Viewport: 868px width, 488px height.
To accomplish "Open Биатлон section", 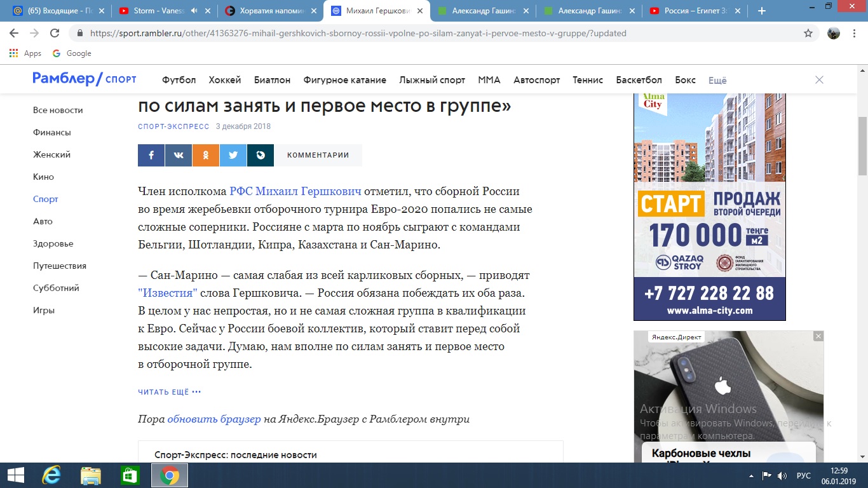I will pos(272,80).
